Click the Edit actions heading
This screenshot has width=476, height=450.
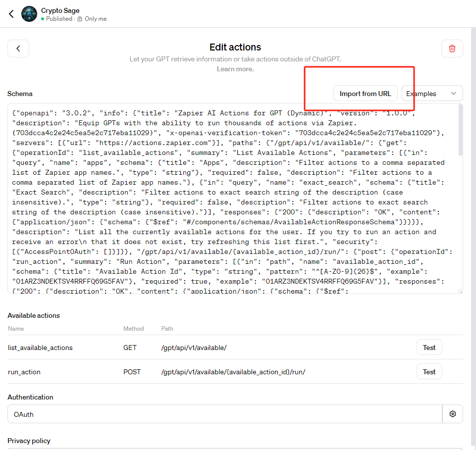[235, 47]
